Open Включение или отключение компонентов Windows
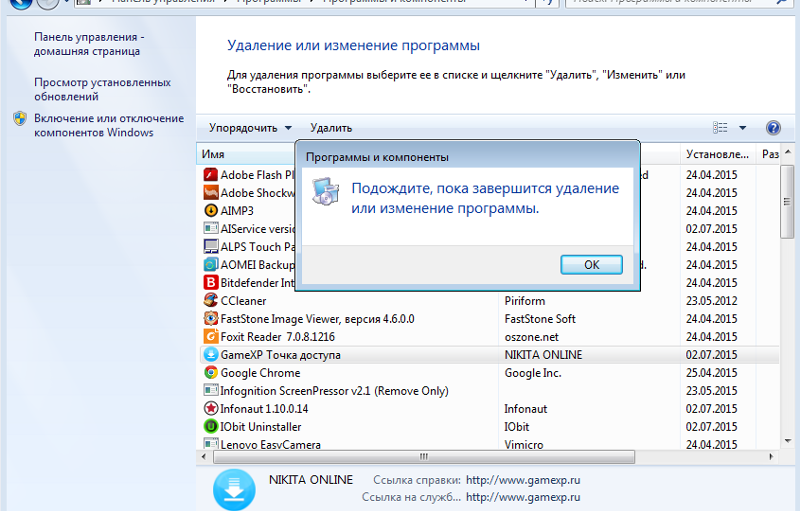The image size is (800, 511). click(109, 125)
